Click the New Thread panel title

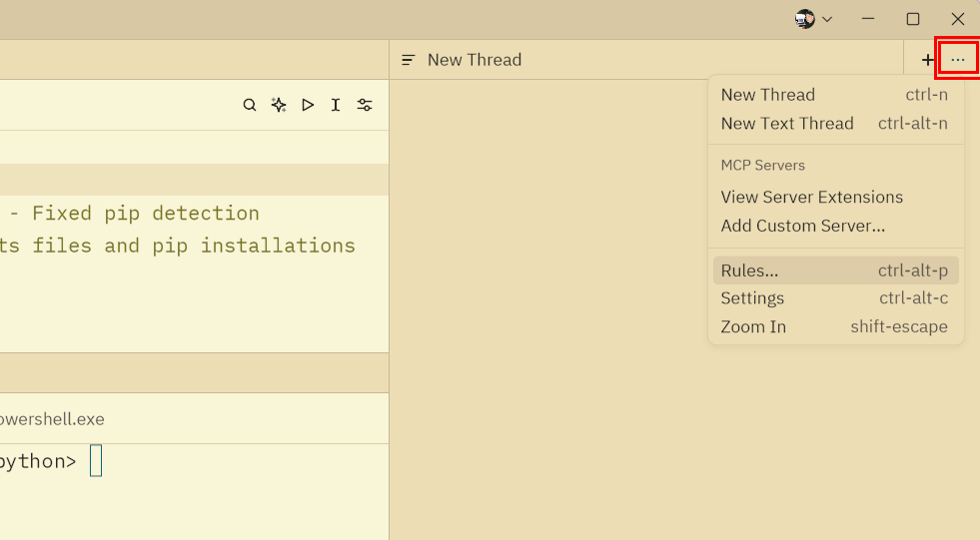(475, 60)
